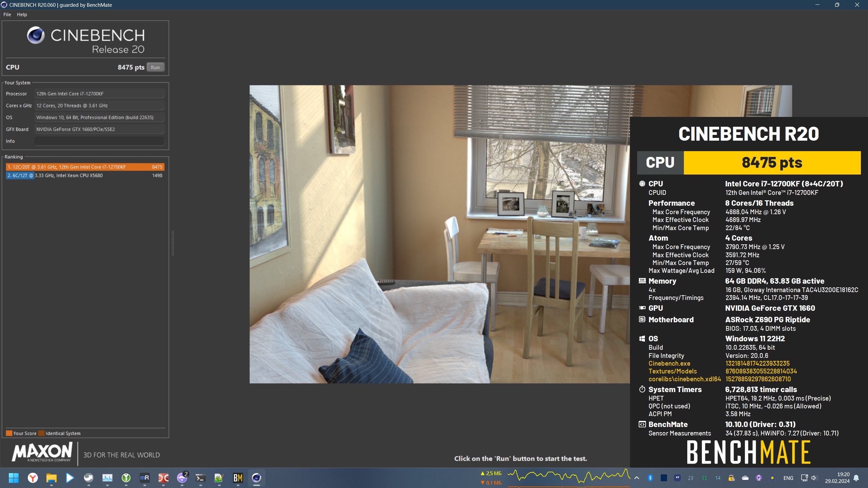The height and width of the screenshot is (488, 868).
Task: Click the tray temperature reading 29
Action: tap(691, 478)
